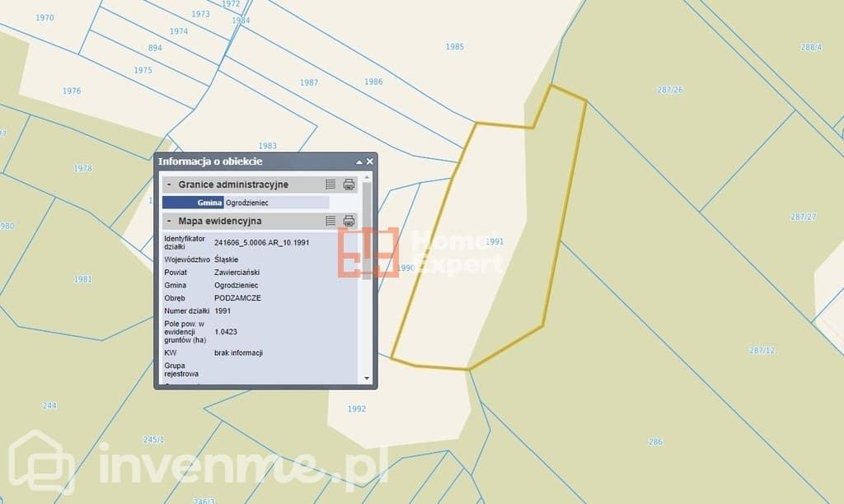
Task: Click parcel 1974 on the map
Action: coord(179,31)
